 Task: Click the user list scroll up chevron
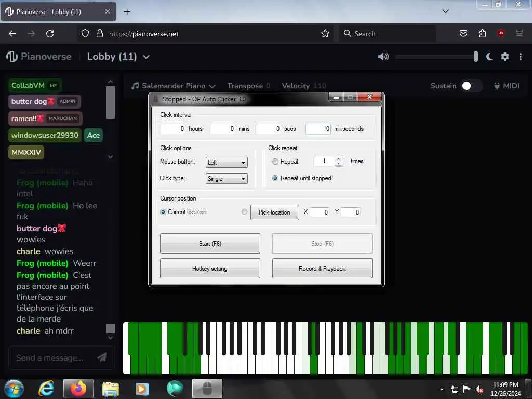[110, 82]
